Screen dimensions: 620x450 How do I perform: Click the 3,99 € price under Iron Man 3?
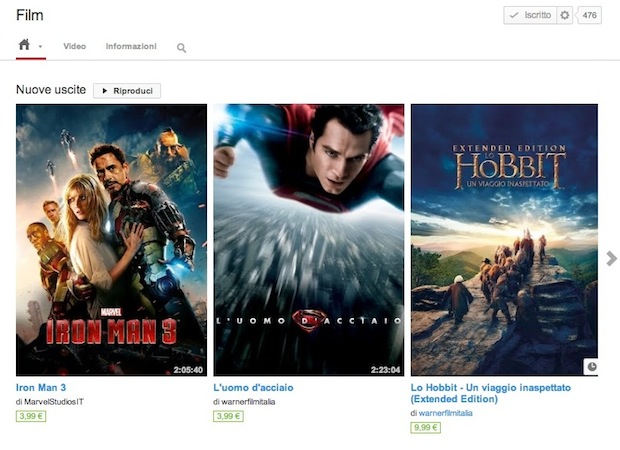(x=30, y=416)
